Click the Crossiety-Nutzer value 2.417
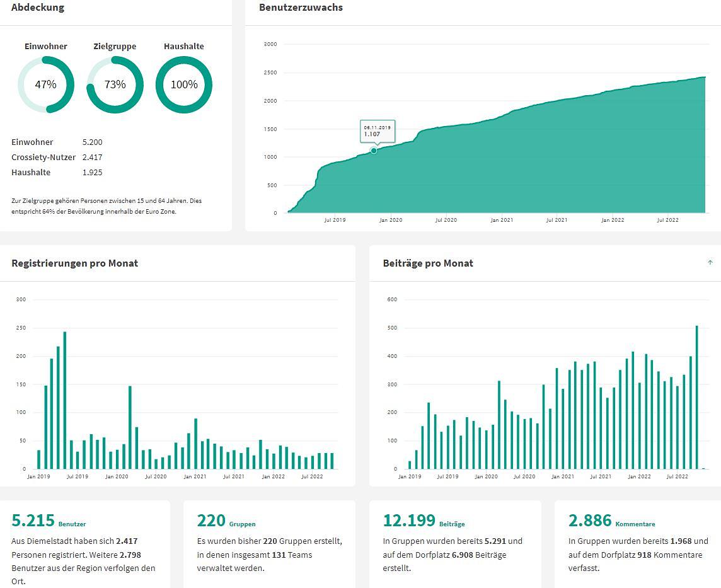Screen dimensions: 721x588 92,158
